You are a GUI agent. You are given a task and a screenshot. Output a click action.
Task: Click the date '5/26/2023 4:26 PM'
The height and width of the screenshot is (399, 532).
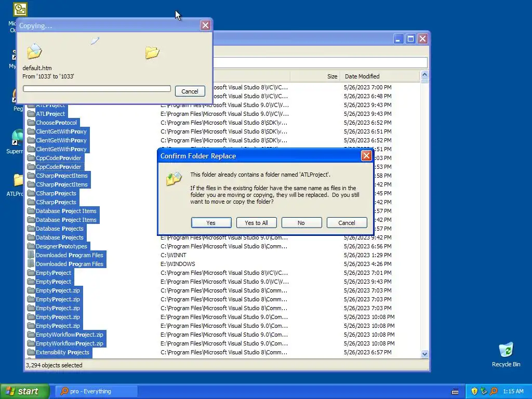coord(367,263)
